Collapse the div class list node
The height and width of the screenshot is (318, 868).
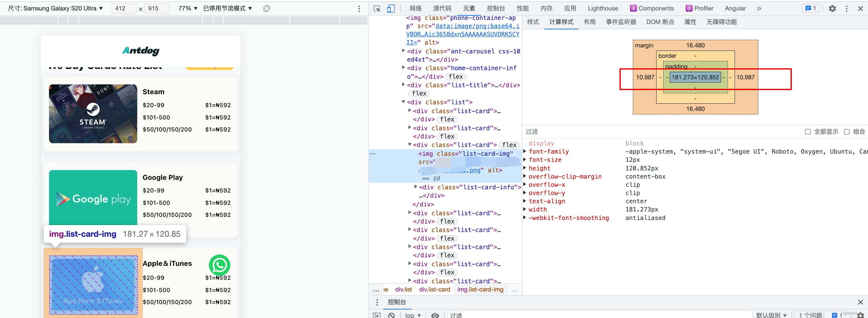[x=403, y=102]
